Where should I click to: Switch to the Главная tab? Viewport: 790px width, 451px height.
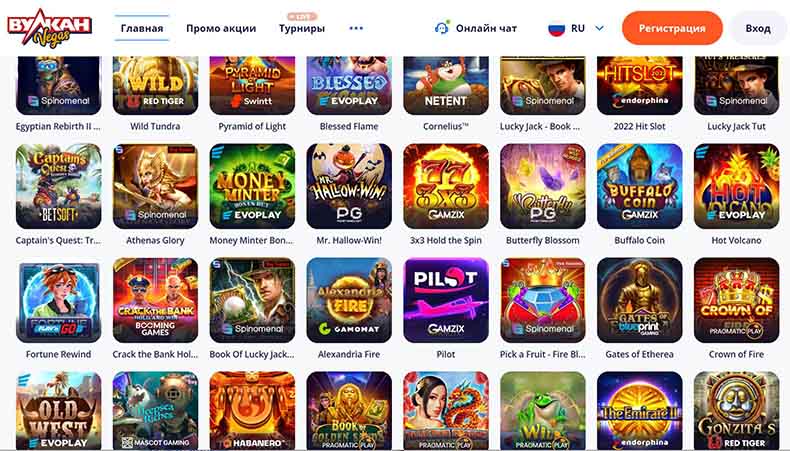pos(142,28)
